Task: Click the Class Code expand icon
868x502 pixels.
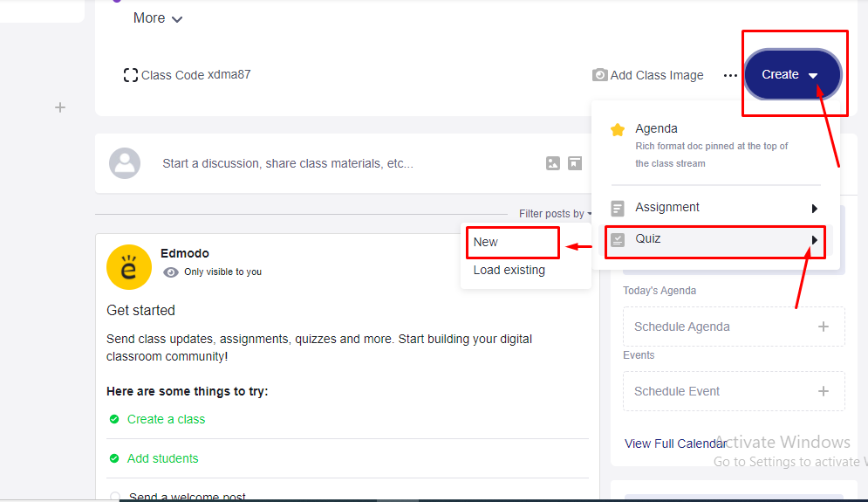Action: pyautogui.click(x=131, y=75)
